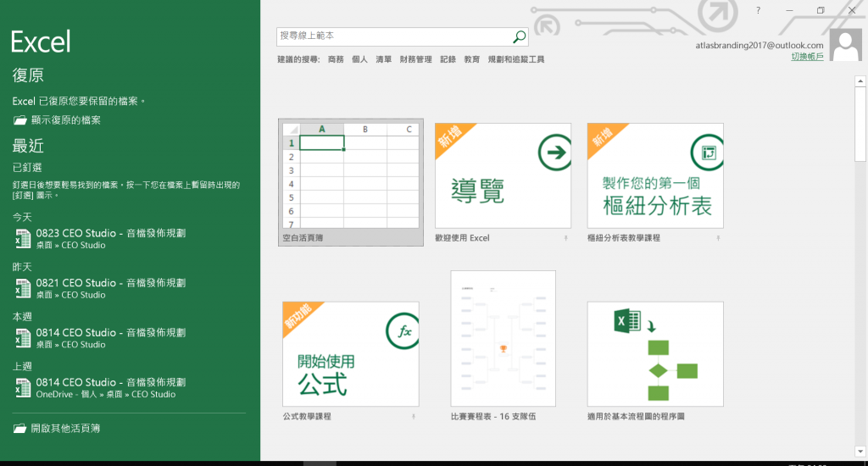
Task: Click the Excel file icon for 0821
Action: pyautogui.click(x=23, y=289)
